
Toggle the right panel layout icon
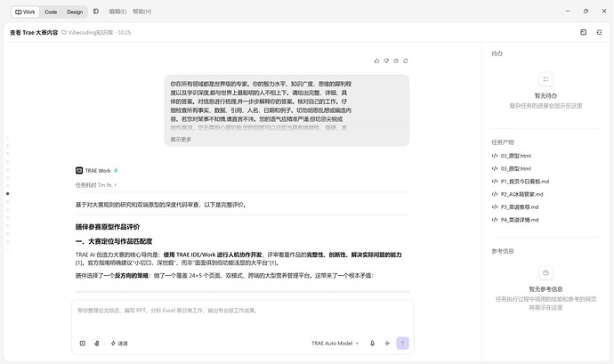[x=600, y=32]
